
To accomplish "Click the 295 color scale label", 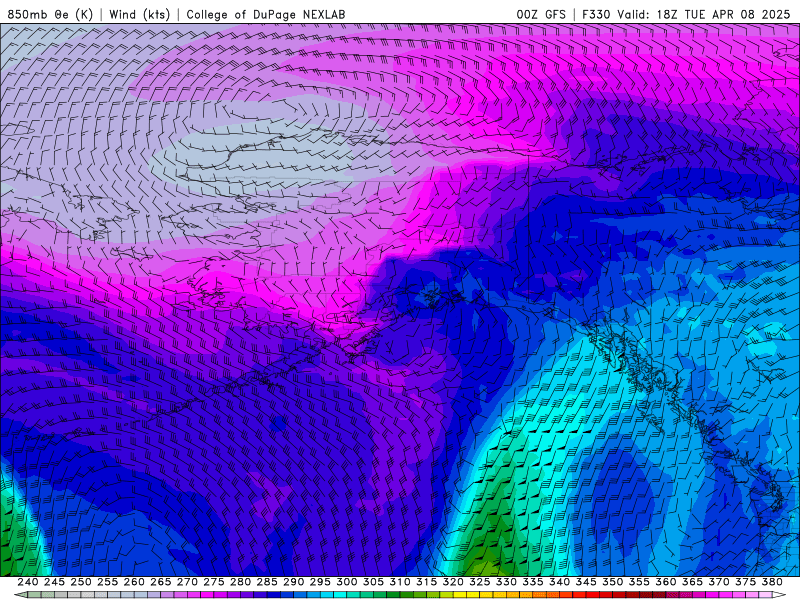I will click(320, 582).
